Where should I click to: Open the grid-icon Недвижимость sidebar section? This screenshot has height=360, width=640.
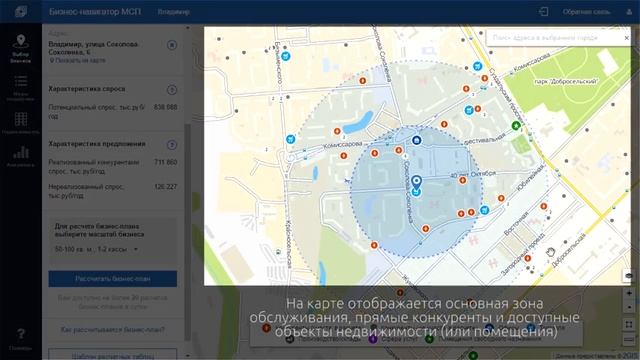point(20,123)
